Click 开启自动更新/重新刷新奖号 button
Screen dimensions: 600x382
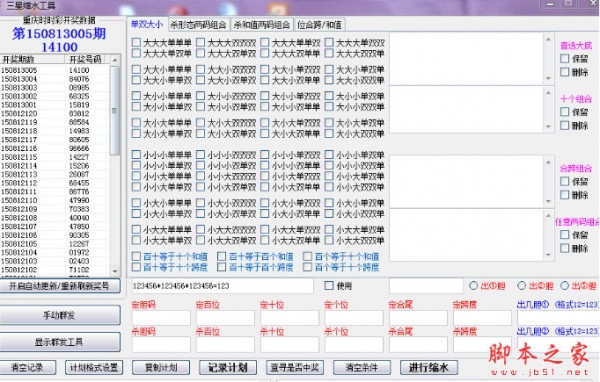click(59, 286)
